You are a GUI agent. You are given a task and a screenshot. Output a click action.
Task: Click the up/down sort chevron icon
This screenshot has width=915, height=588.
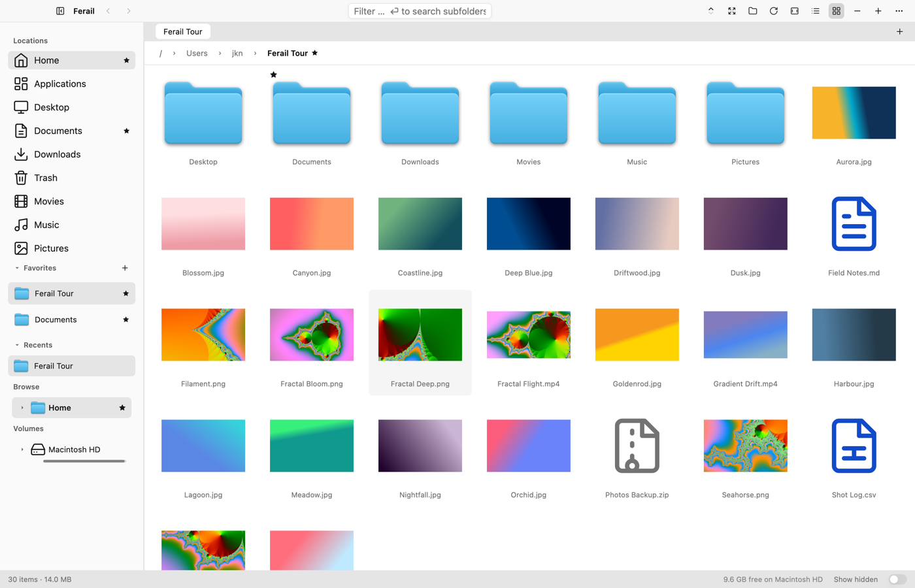tap(711, 11)
